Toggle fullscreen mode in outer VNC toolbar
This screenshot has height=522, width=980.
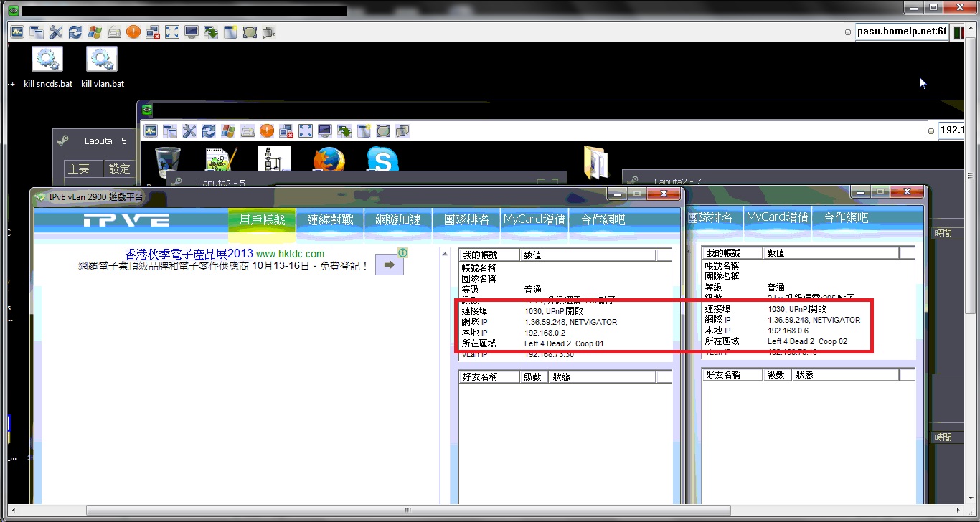click(x=172, y=32)
